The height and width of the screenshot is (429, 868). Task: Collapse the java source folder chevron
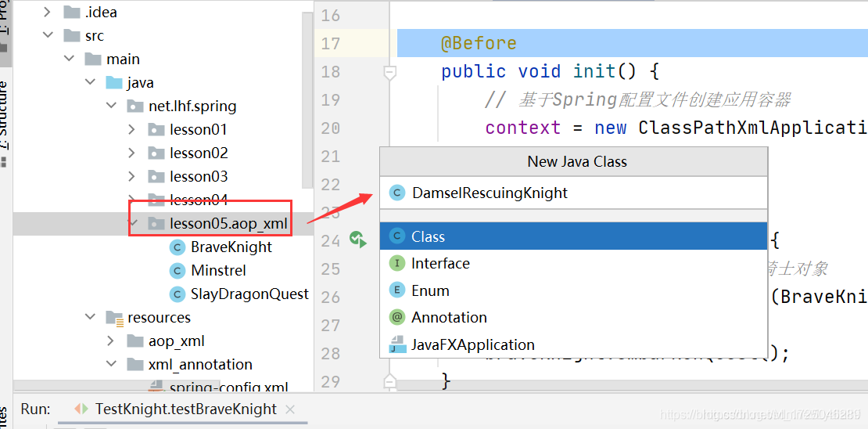coord(90,82)
